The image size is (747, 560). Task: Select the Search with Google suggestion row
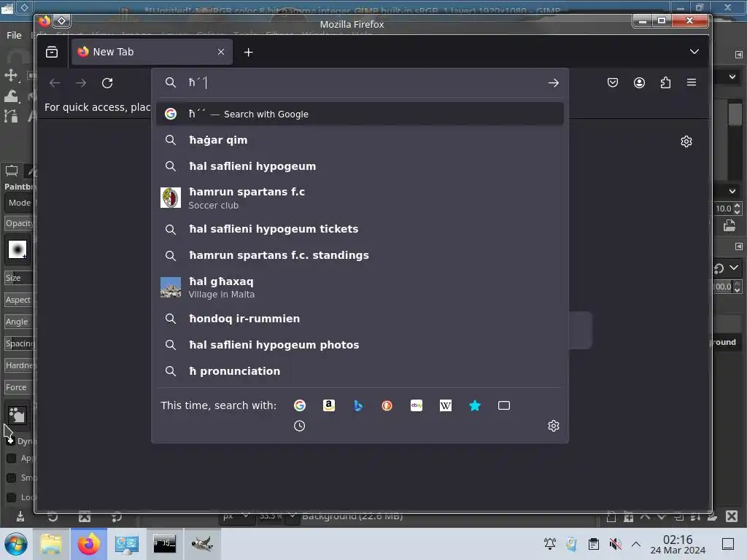(x=360, y=114)
